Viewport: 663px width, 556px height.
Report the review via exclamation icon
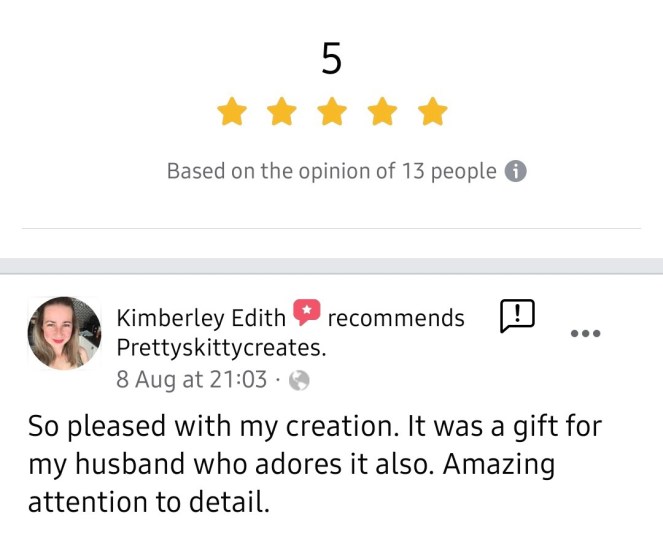tap(516, 316)
